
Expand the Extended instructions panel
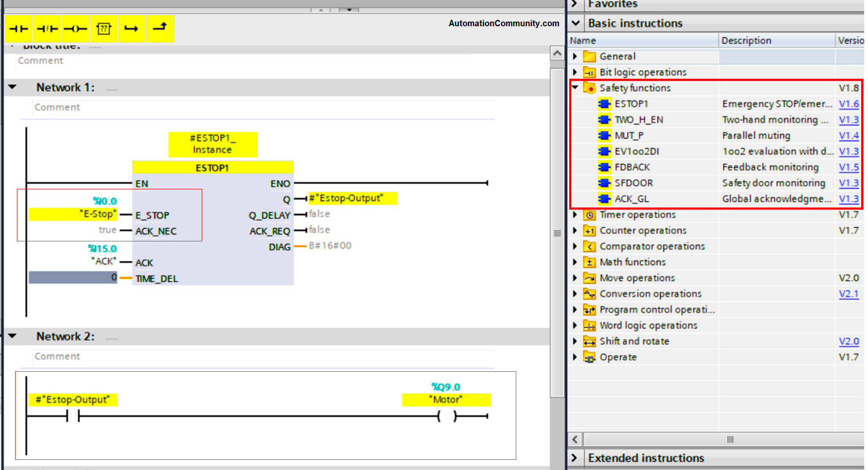575,458
